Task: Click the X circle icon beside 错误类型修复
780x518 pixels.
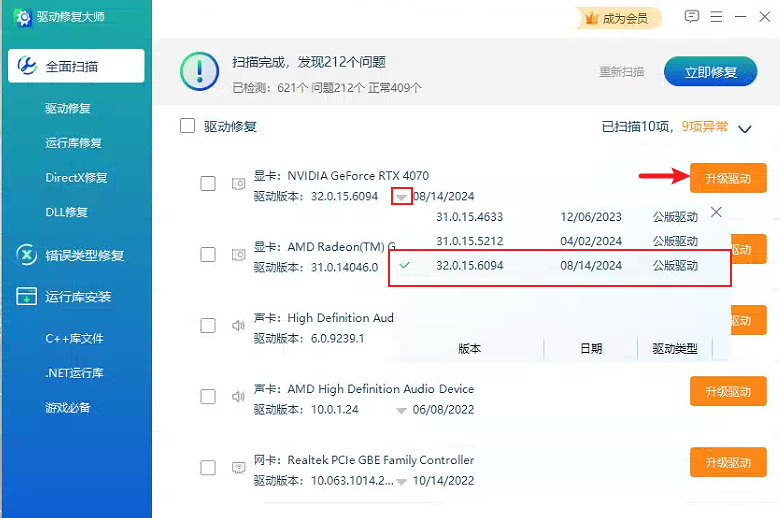Action: point(26,255)
